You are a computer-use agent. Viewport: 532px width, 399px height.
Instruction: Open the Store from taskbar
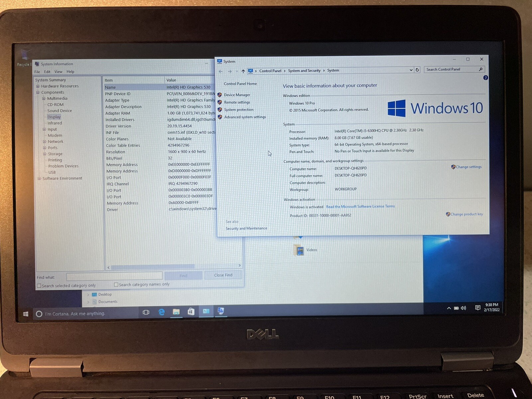coord(191,311)
